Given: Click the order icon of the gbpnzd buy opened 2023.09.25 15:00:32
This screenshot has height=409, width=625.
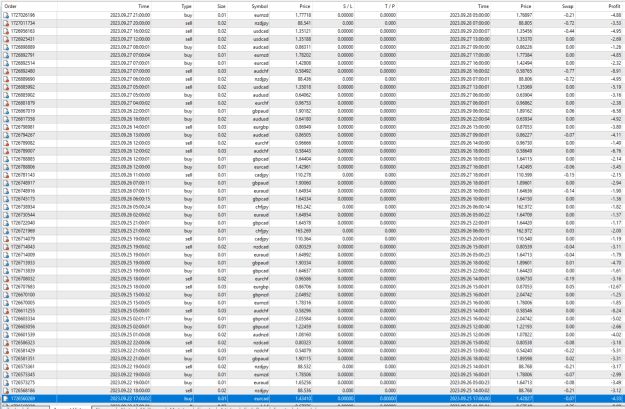Looking at the screenshot, I should (6, 295).
